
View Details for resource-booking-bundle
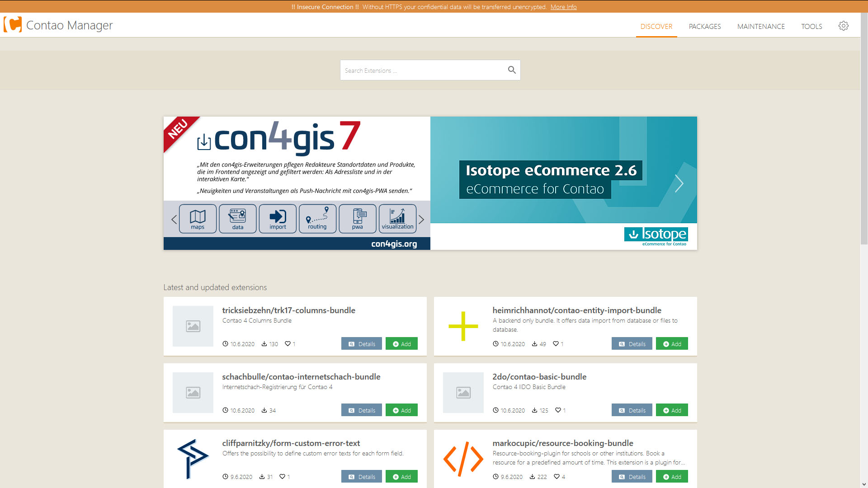[x=632, y=476]
